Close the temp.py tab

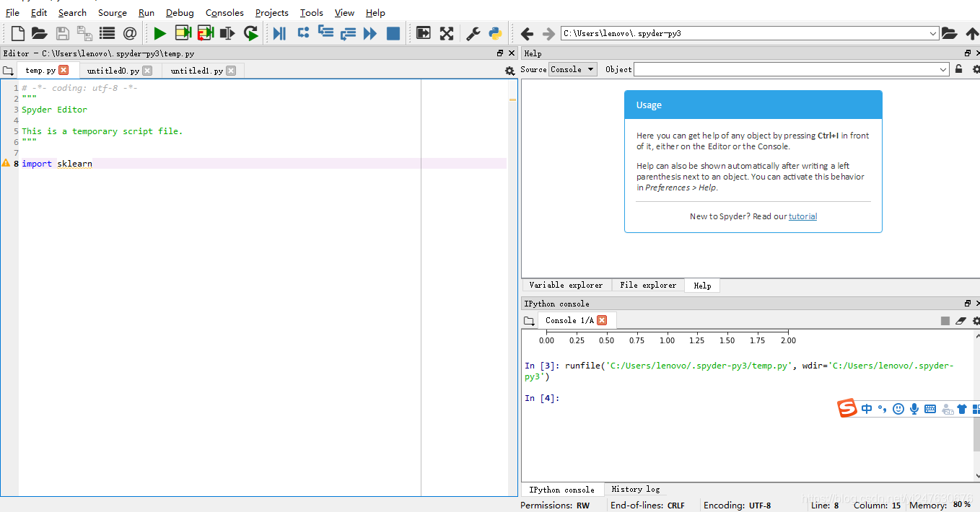64,70
